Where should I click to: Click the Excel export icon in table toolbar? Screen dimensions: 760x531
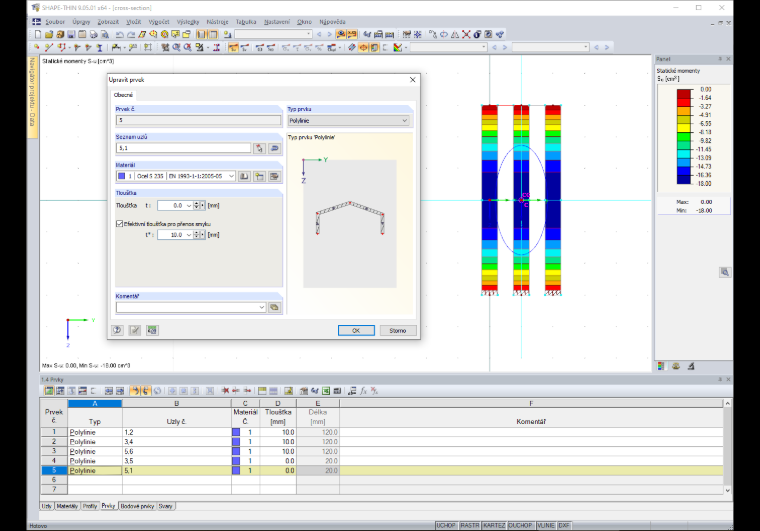click(326, 391)
